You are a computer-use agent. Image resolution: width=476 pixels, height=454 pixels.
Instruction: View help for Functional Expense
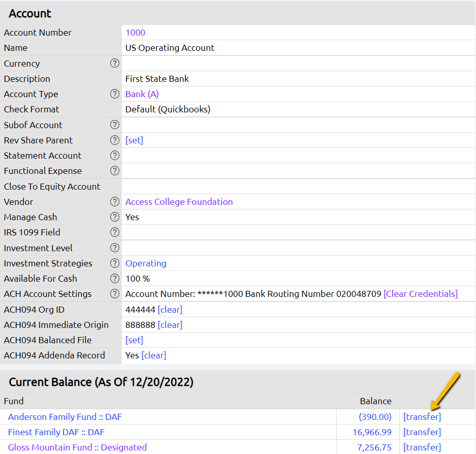pos(115,171)
